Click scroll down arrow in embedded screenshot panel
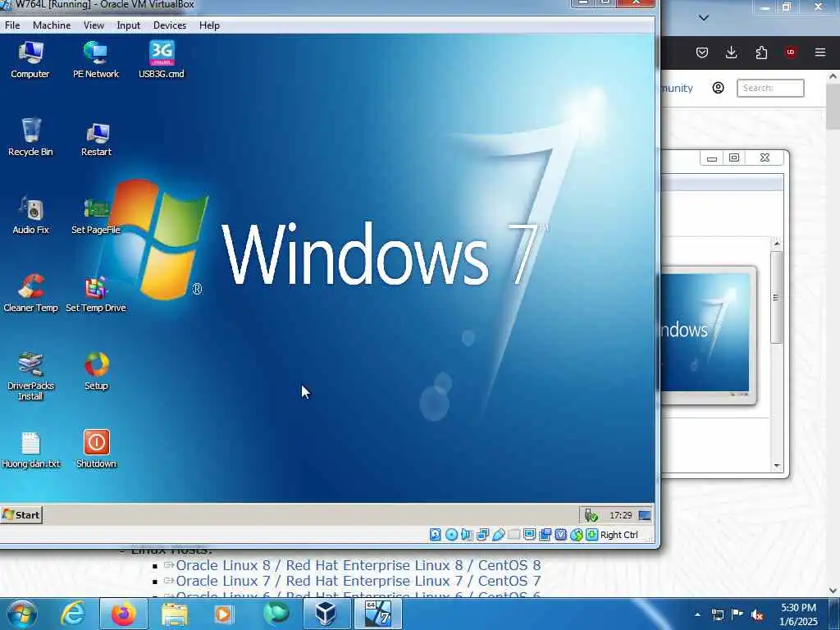Screen dimensions: 840x630 pyautogui.click(x=777, y=466)
